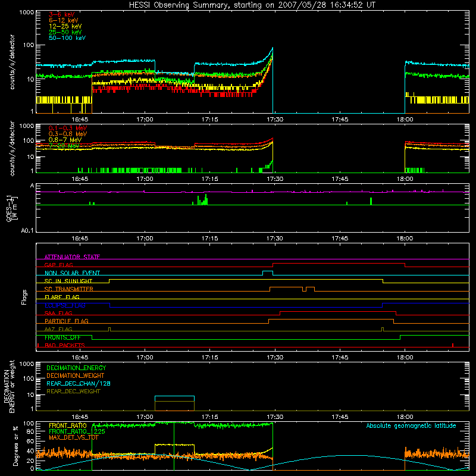Click the 17:45 tick under the MeV panel

340,179
